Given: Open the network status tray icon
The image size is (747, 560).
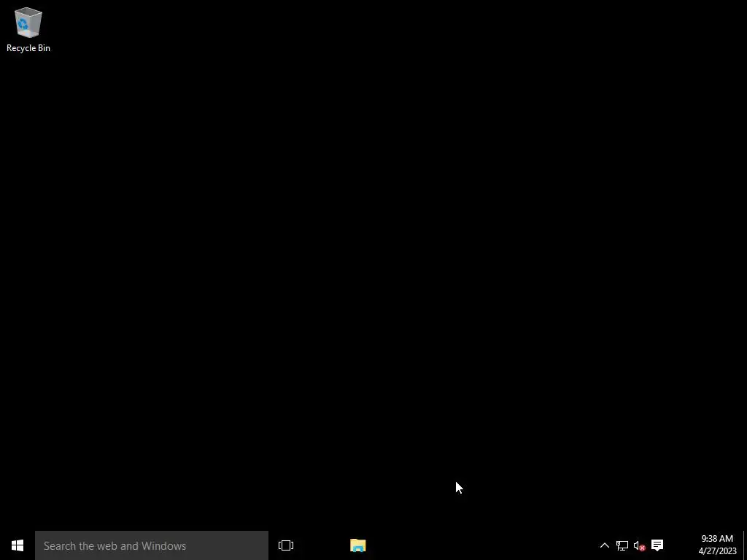Looking at the screenshot, I should point(622,545).
